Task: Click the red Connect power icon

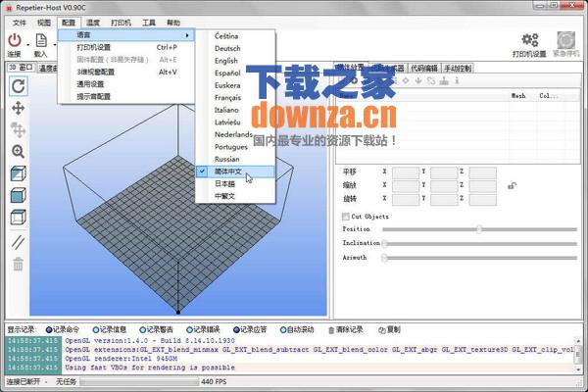Action: tap(15, 40)
